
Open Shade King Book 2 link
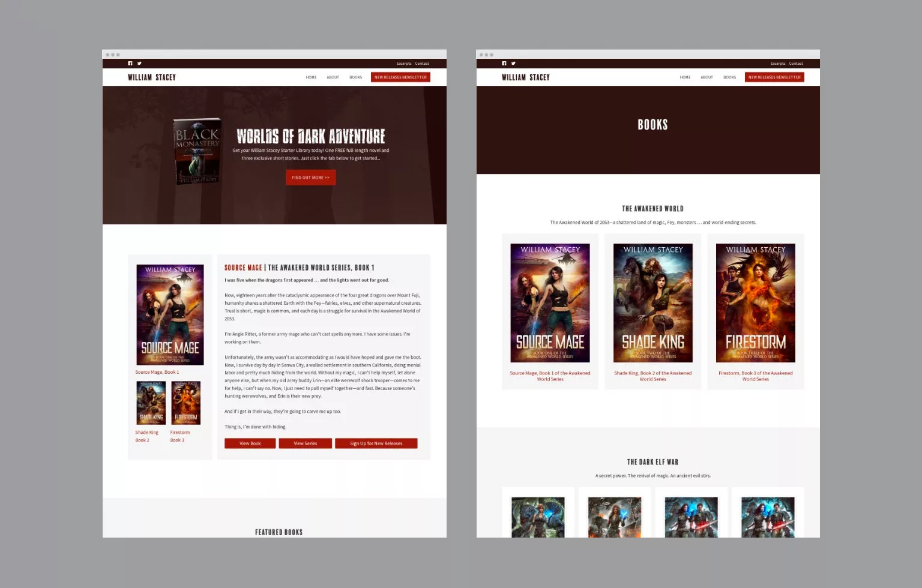(x=146, y=436)
